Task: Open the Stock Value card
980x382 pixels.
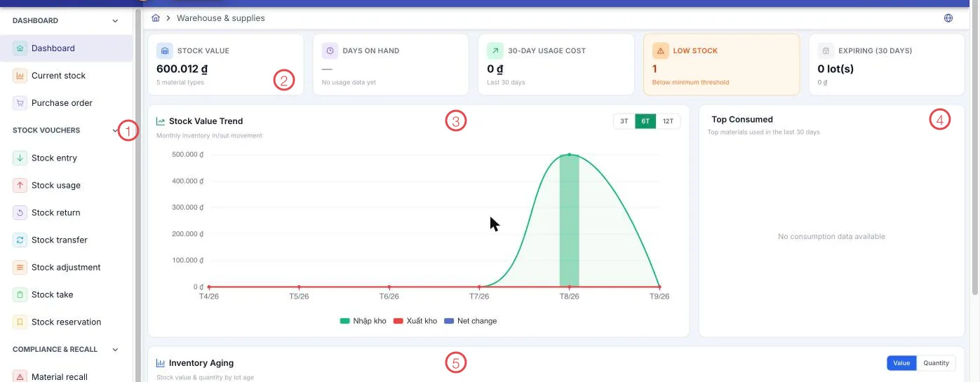Action: (x=225, y=64)
